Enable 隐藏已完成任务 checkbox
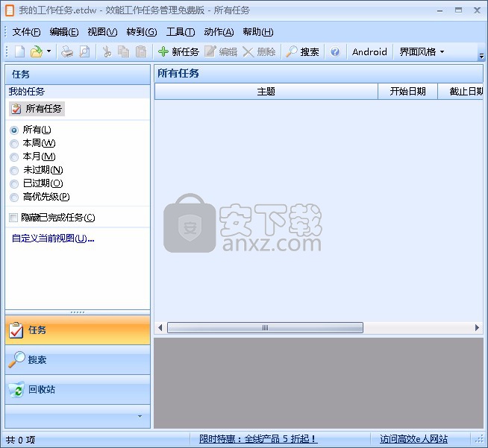Image resolution: width=488 pixels, height=448 pixels. (x=13, y=218)
